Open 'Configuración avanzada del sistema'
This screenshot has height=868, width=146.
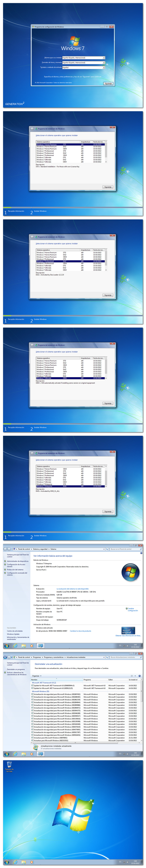click(17, 574)
